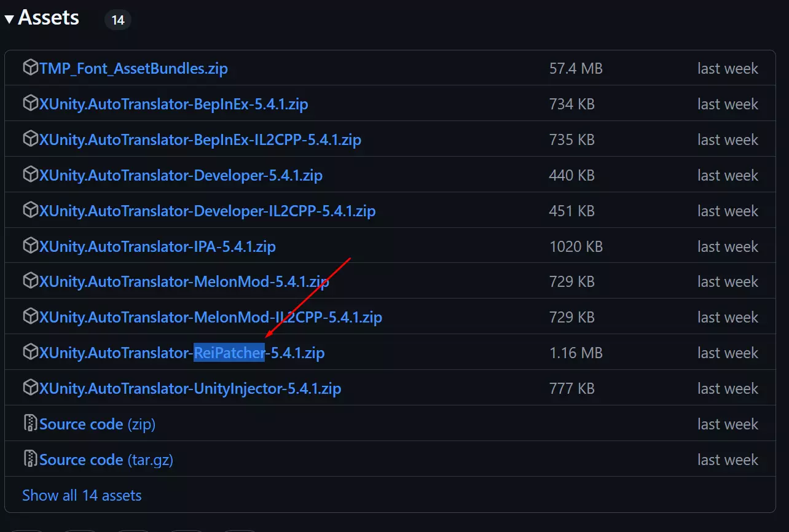This screenshot has height=532, width=789.
Task: Click the package icon beside ReiPatcher-5.4.1.zip
Action: pyautogui.click(x=30, y=352)
